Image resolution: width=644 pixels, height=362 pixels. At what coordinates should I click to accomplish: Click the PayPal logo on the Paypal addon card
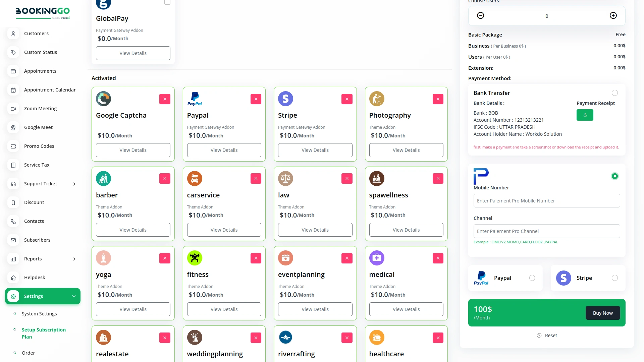point(195,99)
